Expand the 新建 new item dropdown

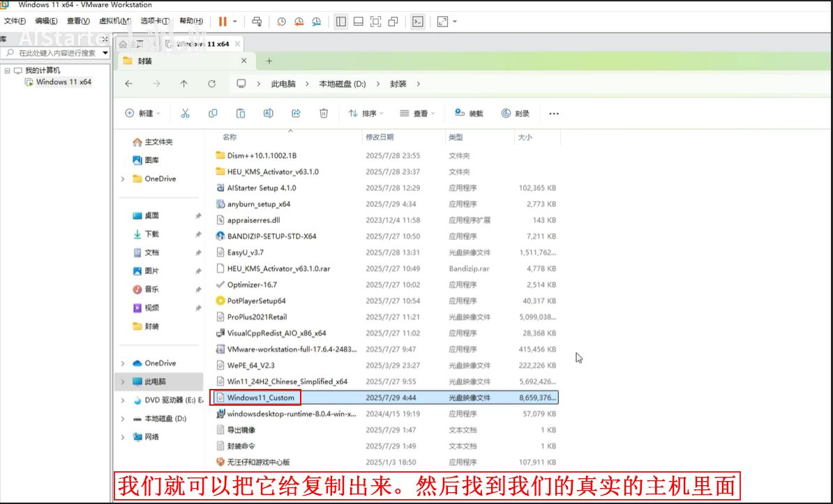[142, 113]
